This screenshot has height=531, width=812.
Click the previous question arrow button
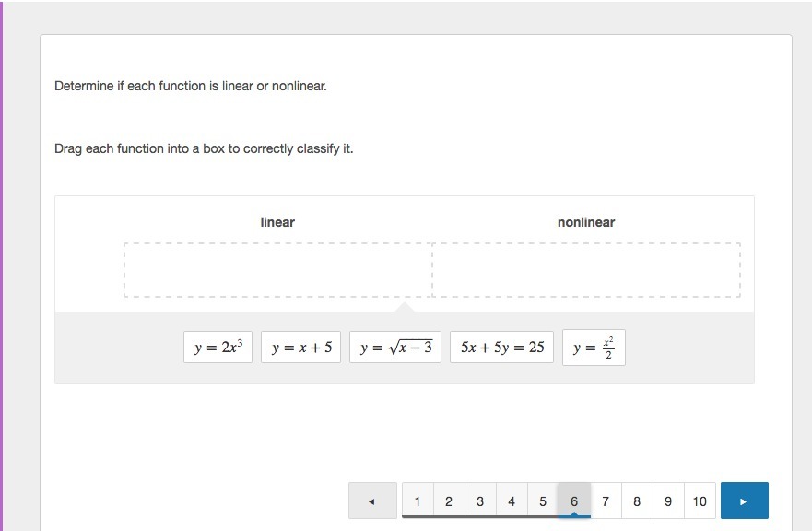click(372, 501)
